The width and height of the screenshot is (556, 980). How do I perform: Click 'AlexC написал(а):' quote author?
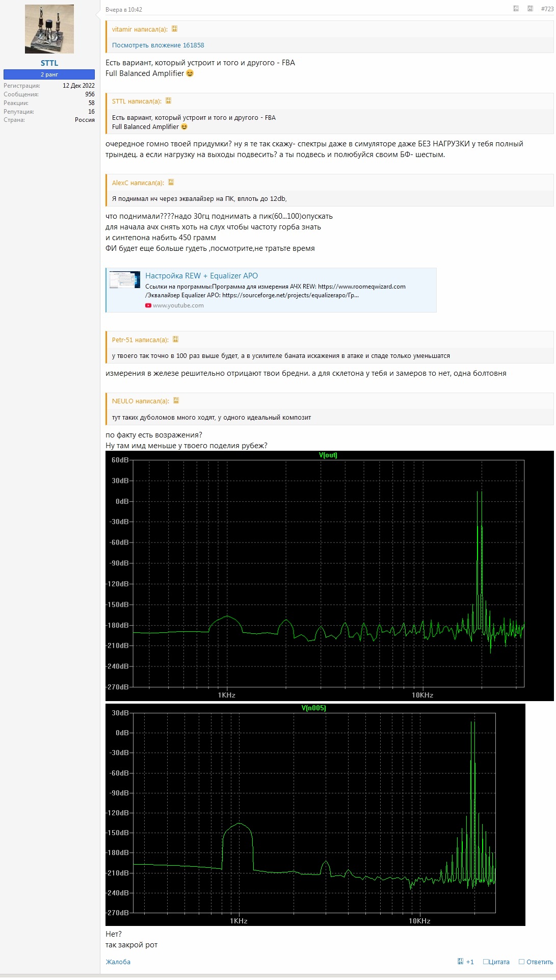pyautogui.click(x=138, y=183)
